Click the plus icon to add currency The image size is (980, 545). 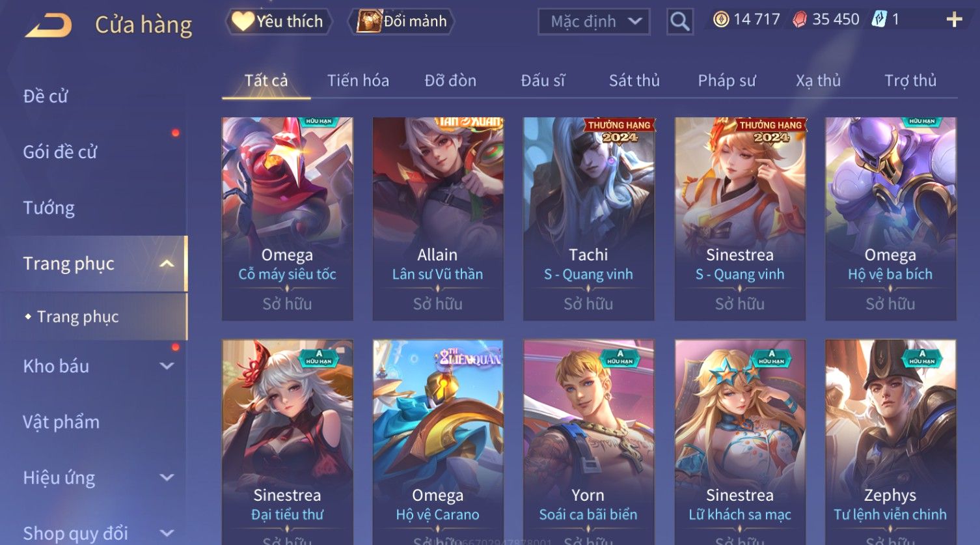tap(954, 20)
